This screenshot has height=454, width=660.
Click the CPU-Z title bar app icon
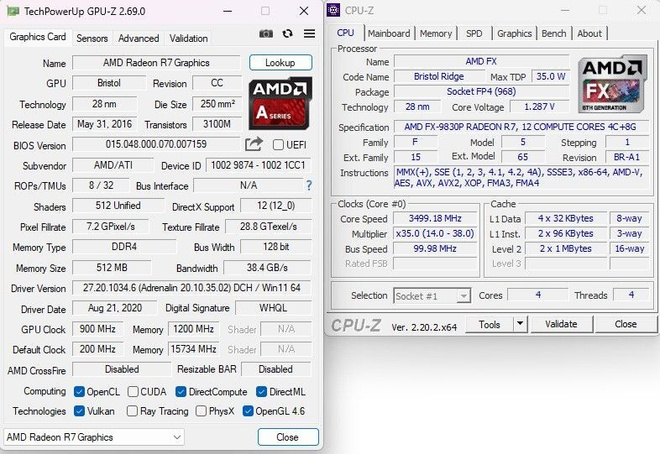coord(333,10)
